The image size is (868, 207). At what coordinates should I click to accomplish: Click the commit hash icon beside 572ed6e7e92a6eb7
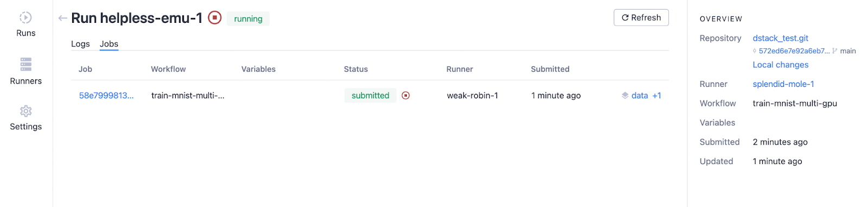coord(755,51)
